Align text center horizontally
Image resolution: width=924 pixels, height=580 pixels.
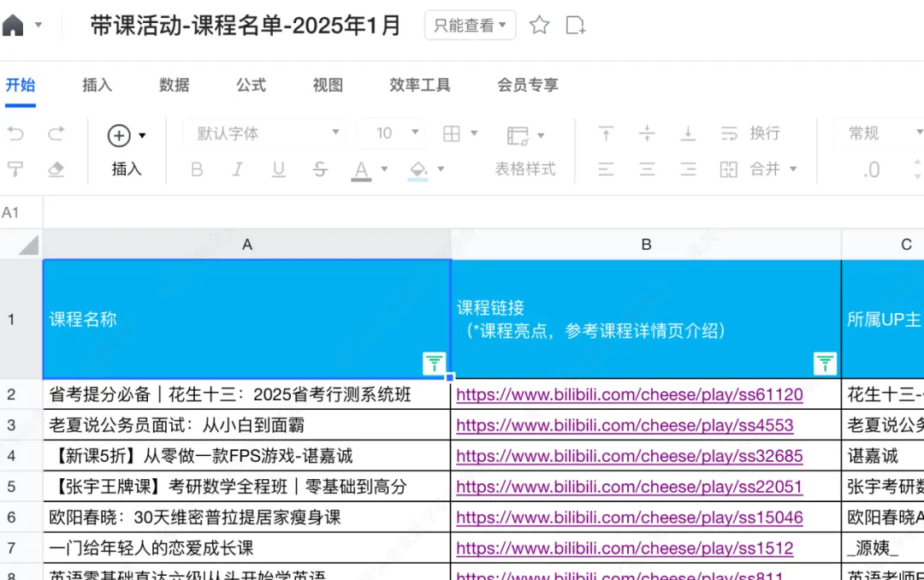(x=647, y=169)
